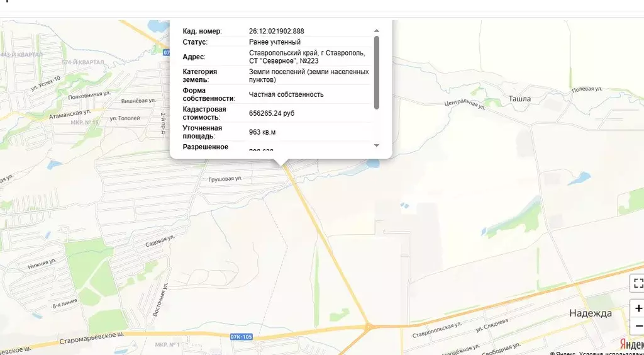Image resolution: width=644 pixels, height=355 pixels.
Task: Select the Ташла settlement label
Action: tap(519, 99)
